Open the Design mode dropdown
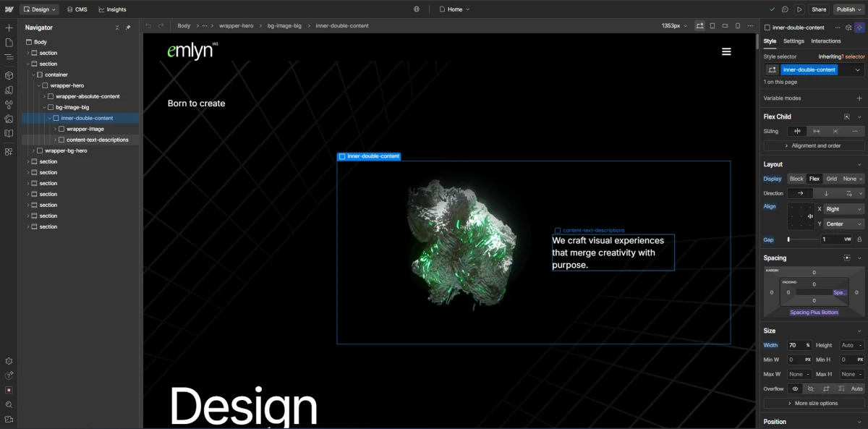This screenshot has height=429, width=868. click(x=39, y=9)
